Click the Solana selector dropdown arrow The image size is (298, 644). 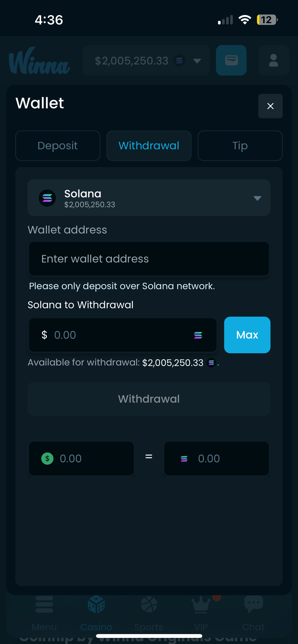tap(257, 198)
